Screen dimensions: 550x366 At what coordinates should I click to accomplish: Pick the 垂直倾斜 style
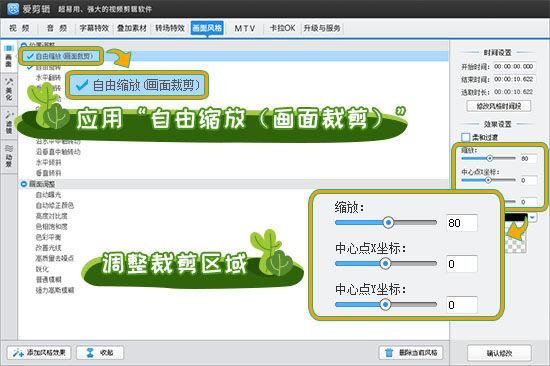click(48, 173)
